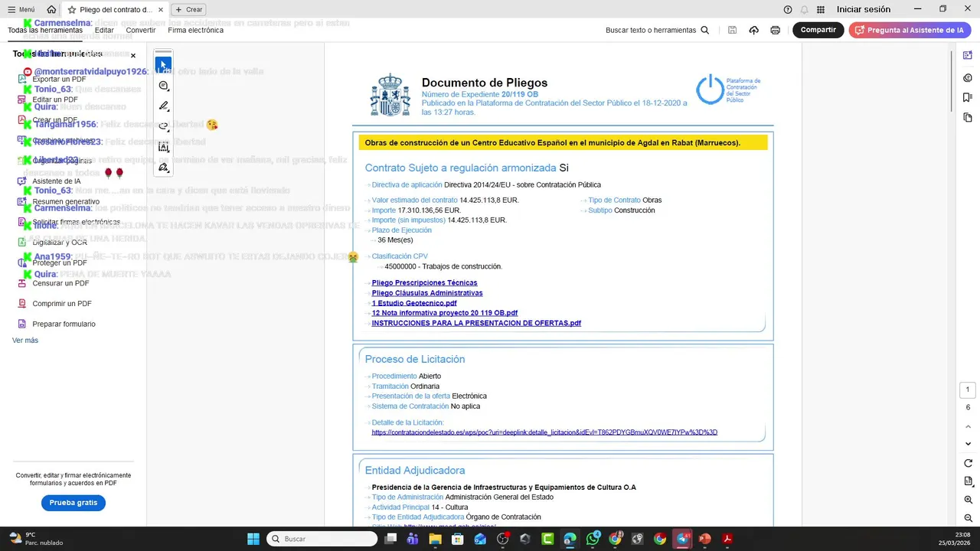Click the document vertical scrollbar
This screenshot has height=551, width=980.
pyautogui.click(x=952, y=80)
